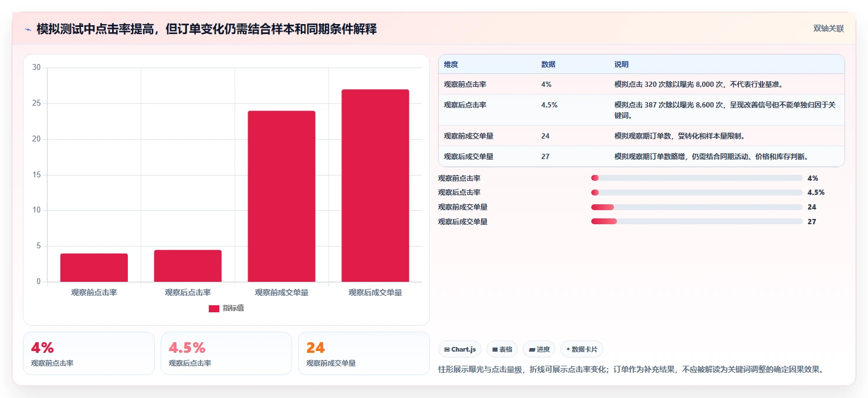Viewport: 868px width, 398px height.
Task: Select the 数据卡片 tag chip
Action: [x=582, y=349]
